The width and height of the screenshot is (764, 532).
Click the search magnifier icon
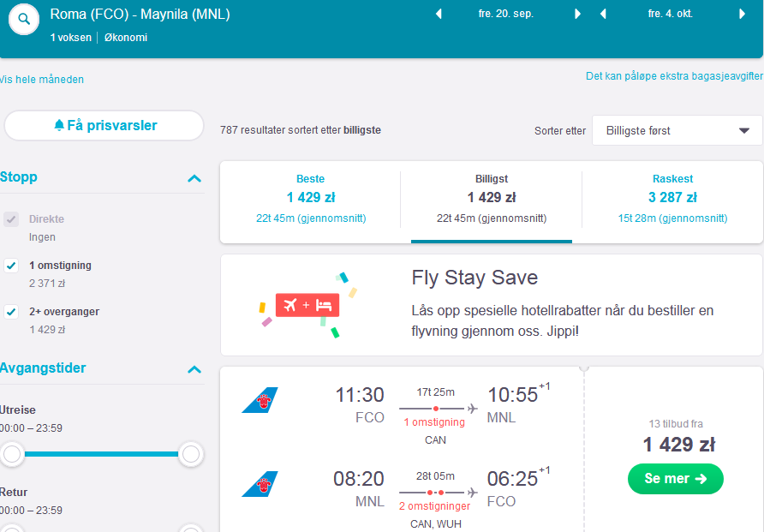[x=23, y=19]
